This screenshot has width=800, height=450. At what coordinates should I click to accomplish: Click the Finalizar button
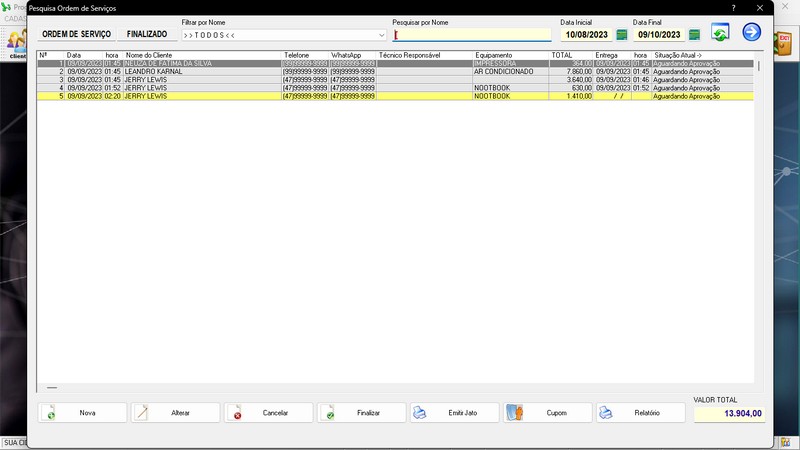362,413
